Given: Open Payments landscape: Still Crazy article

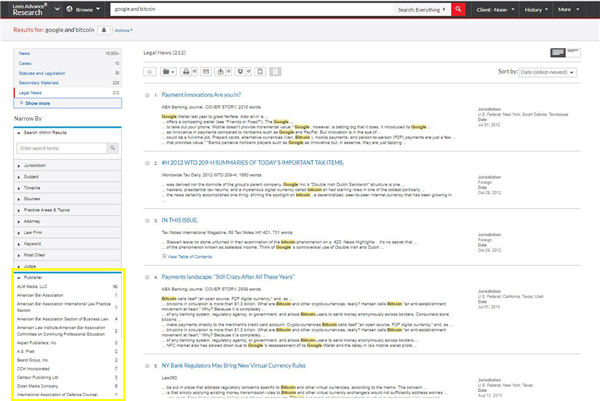Looking at the screenshot, I should pyautogui.click(x=228, y=277).
